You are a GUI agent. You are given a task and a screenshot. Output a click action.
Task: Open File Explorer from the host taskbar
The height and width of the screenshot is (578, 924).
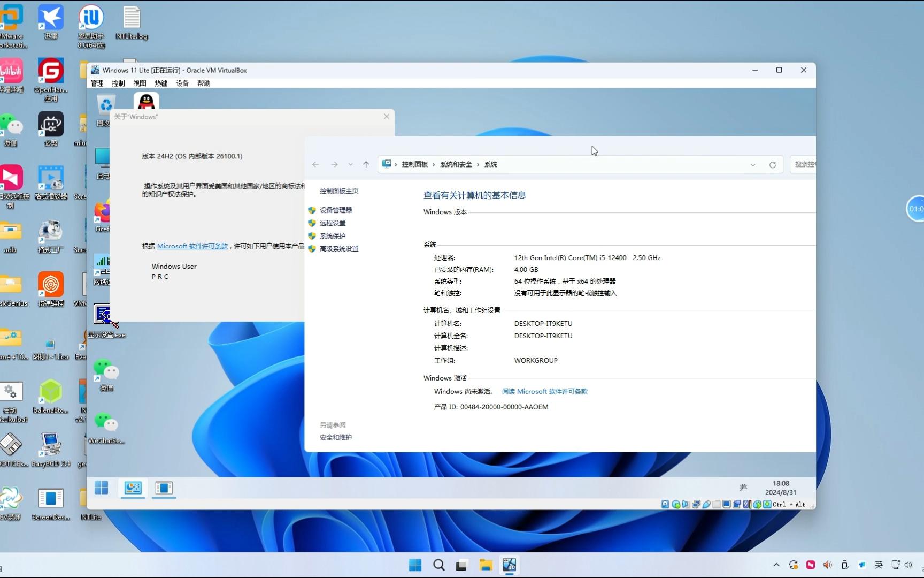pyautogui.click(x=485, y=565)
